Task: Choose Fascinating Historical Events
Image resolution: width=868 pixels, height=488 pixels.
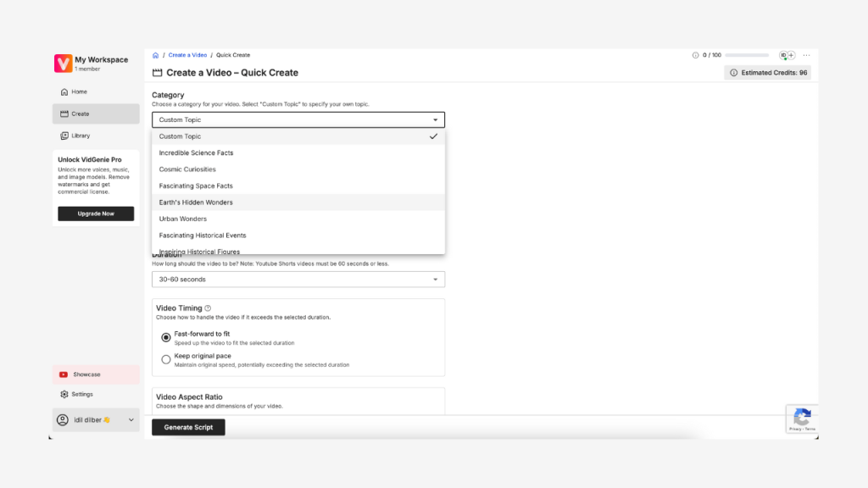Action: pyautogui.click(x=298, y=236)
